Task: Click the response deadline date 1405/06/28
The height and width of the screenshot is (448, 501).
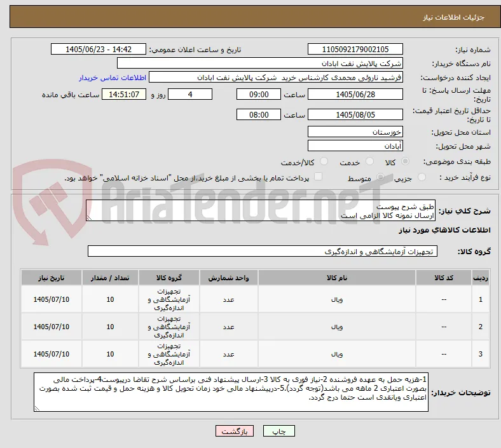Action: click(355, 95)
